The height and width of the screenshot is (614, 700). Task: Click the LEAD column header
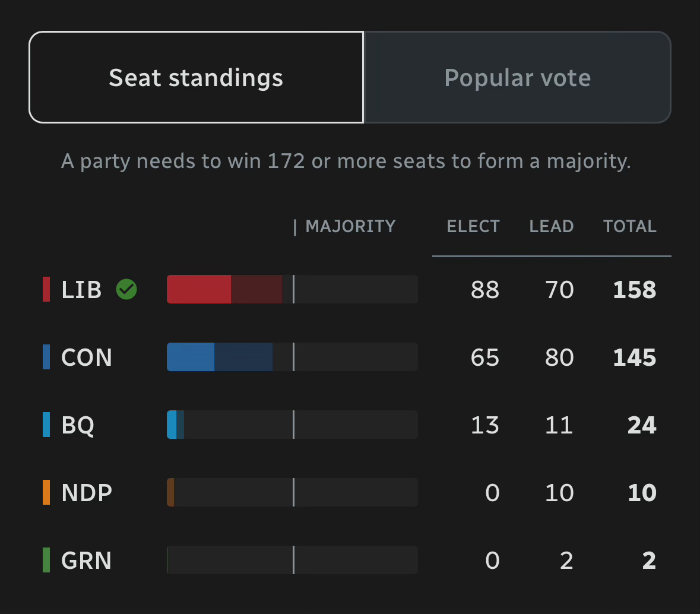[x=552, y=226]
